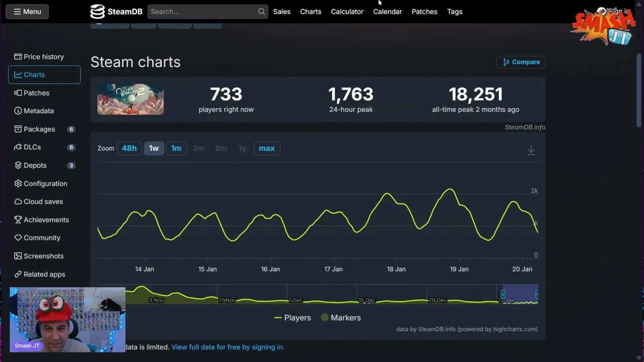This screenshot has height=362, width=644.
Task: Set chart zoom to 6m
Action: pyautogui.click(x=221, y=148)
